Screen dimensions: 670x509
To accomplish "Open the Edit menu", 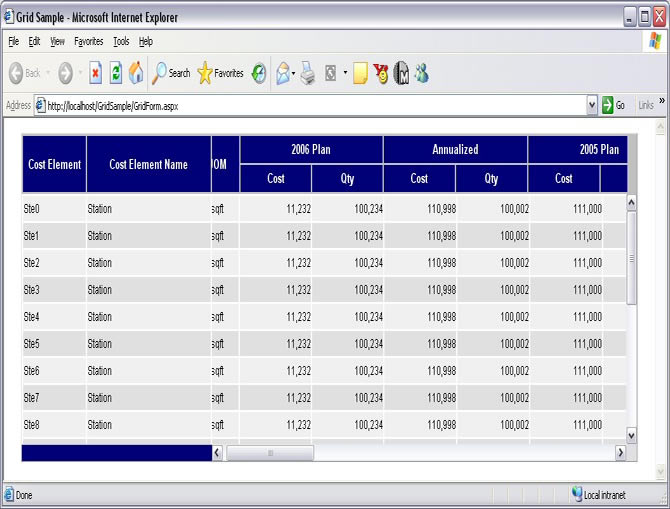I will [34, 41].
